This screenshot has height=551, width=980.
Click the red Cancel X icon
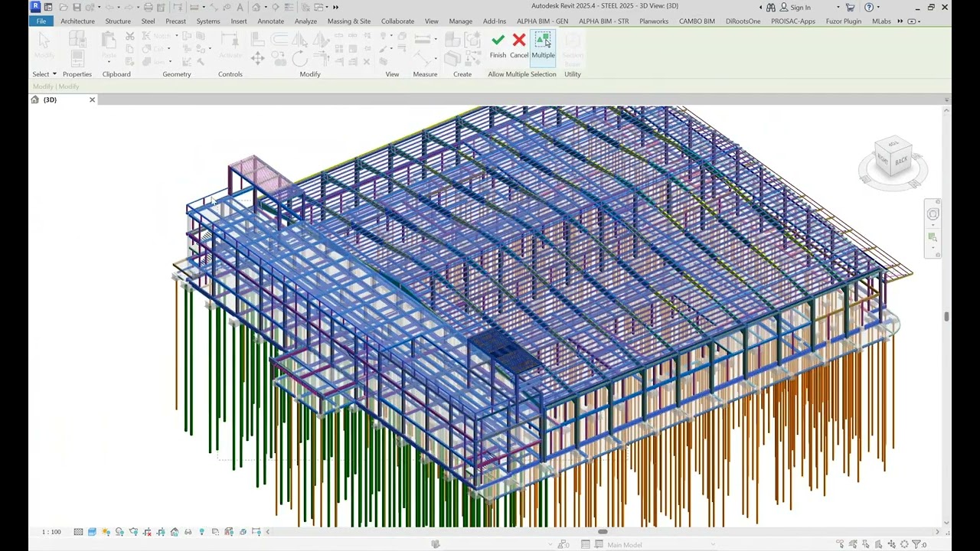(x=519, y=40)
